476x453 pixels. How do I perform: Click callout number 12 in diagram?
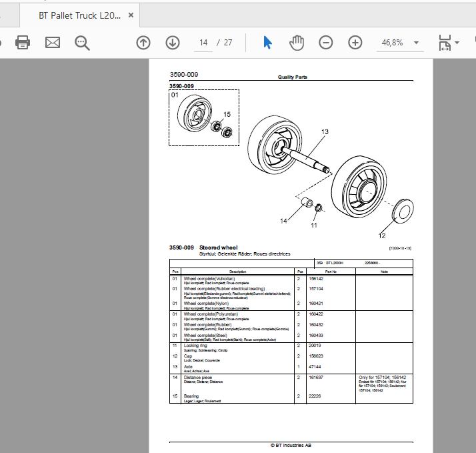[x=382, y=236]
